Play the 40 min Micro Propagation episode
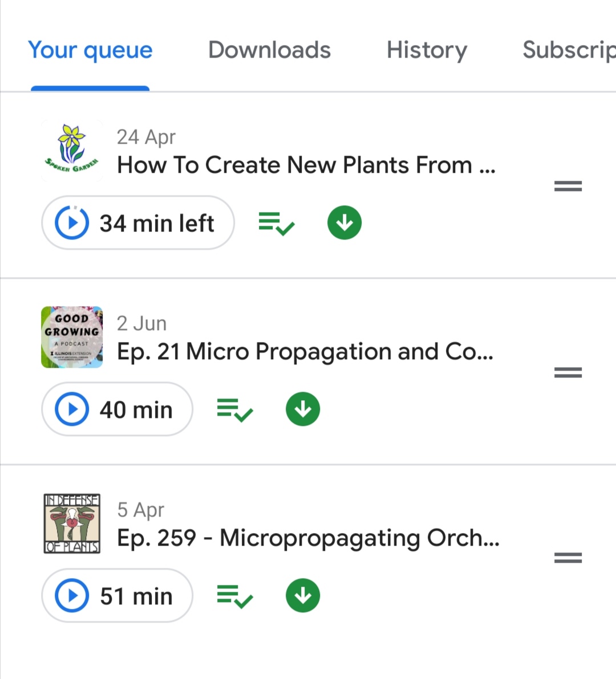 (117, 409)
